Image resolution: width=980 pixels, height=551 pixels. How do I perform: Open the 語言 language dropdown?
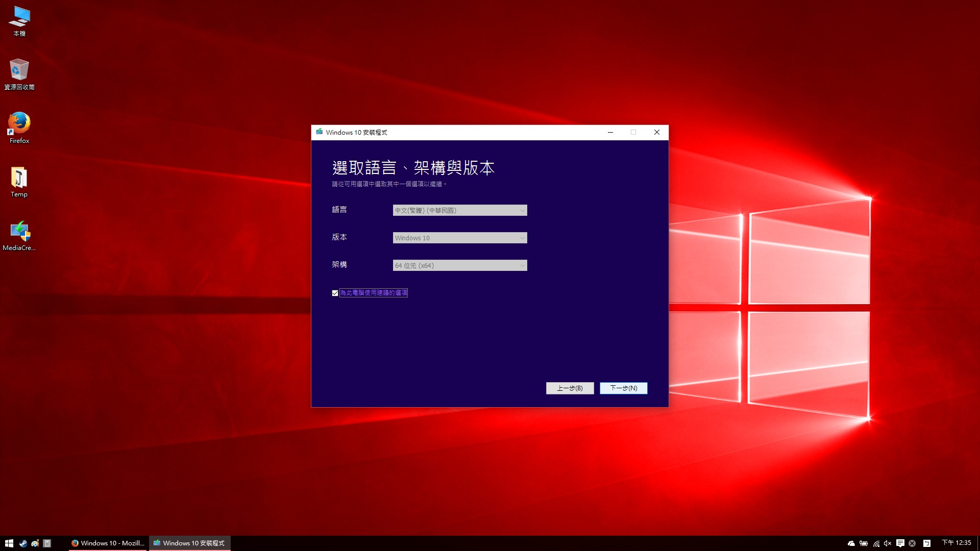[460, 210]
